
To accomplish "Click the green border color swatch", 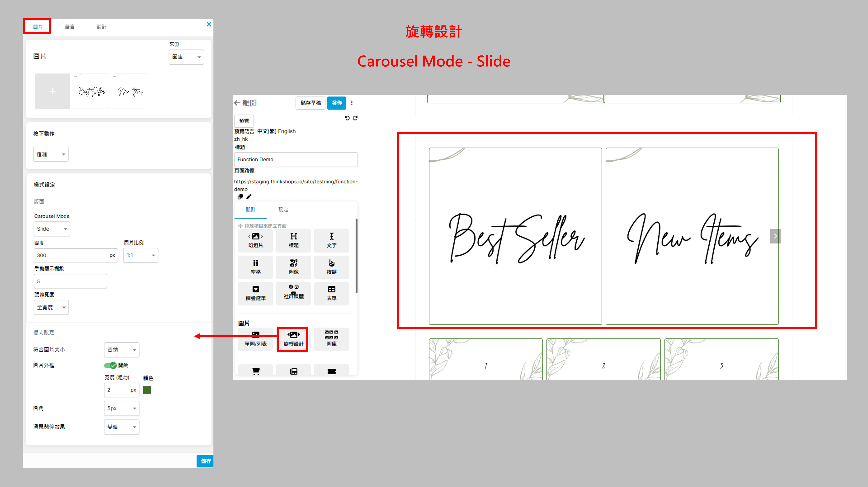I will click(x=147, y=390).
